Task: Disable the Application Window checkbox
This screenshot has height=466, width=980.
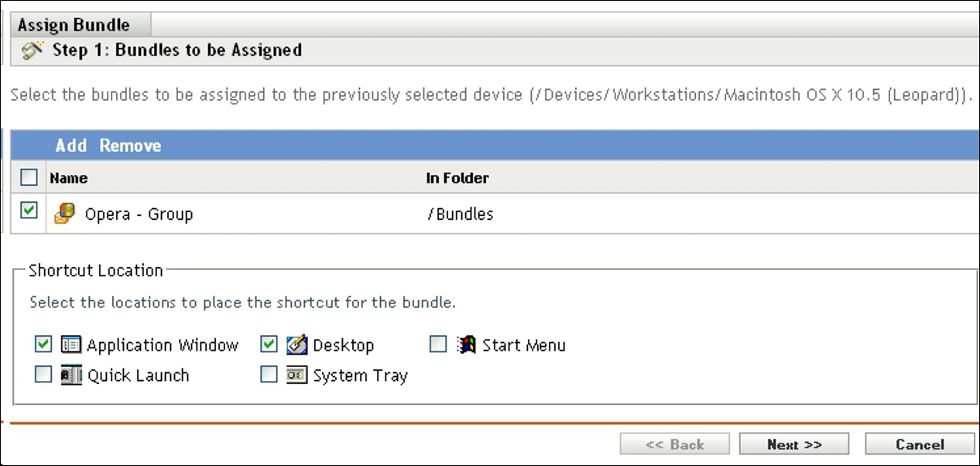Action: 43,344
